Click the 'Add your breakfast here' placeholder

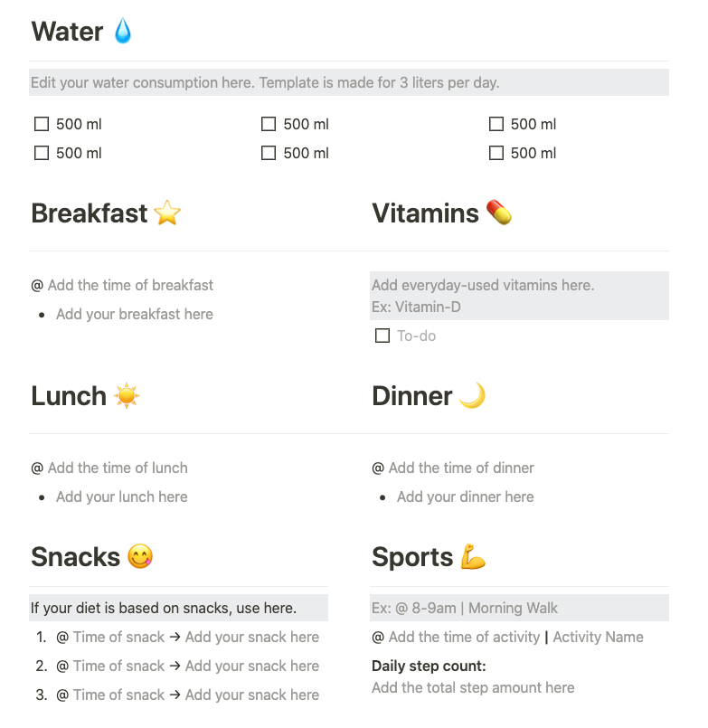tap(135, 314)
